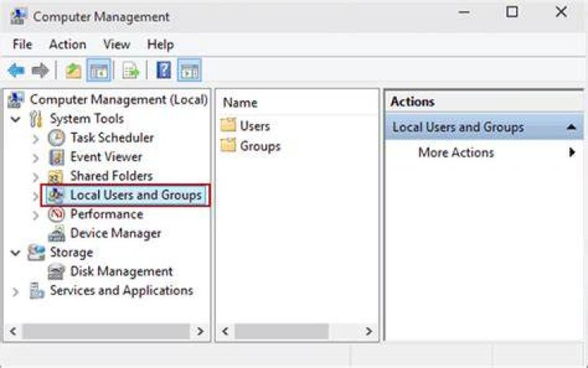Open Help via the question mark icon

[x=163, y=70]
